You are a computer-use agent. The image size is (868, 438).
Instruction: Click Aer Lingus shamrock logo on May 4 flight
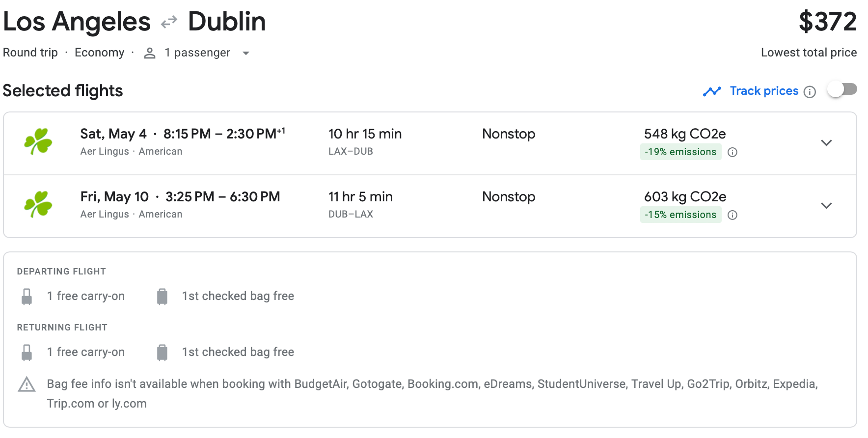[x=38, y=142]
